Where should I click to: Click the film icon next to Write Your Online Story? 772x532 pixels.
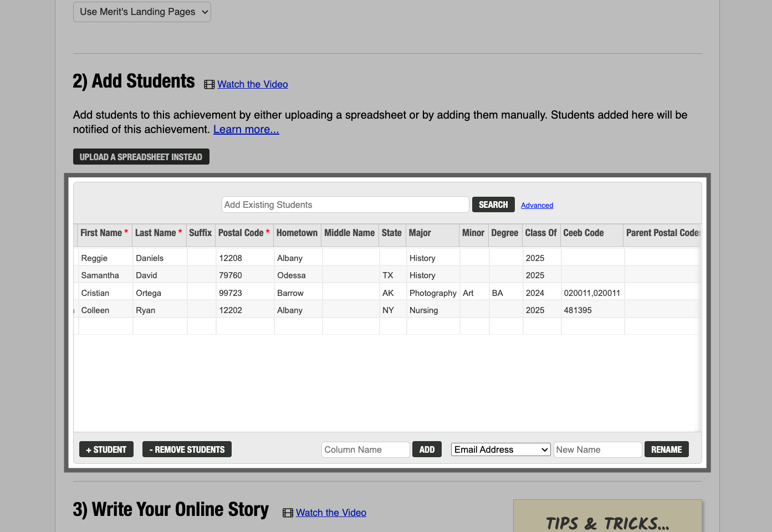(288, 513)
